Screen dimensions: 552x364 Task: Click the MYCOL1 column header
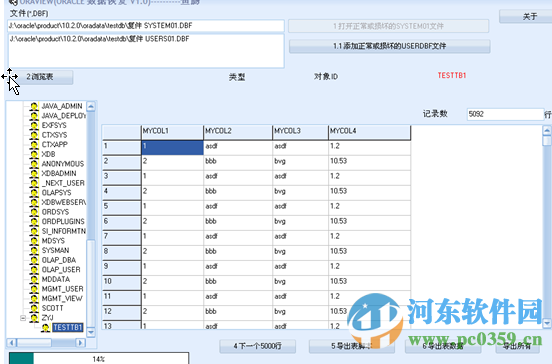[172, 132]
